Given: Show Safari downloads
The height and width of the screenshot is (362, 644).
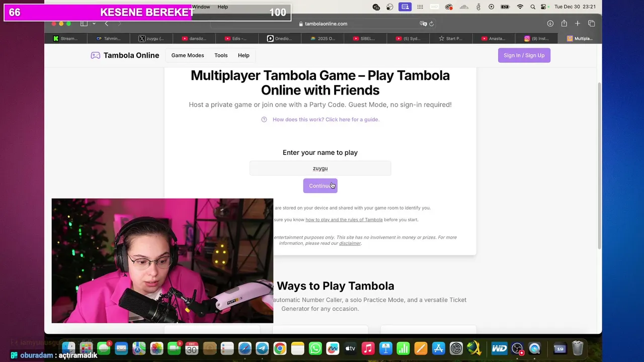Looking at the screenshot, I should click(x=550, y=24).
